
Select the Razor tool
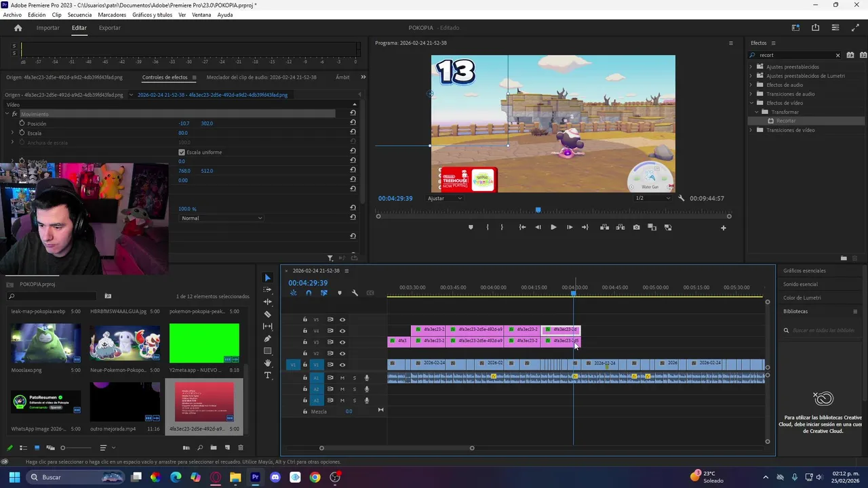[267, 314]
